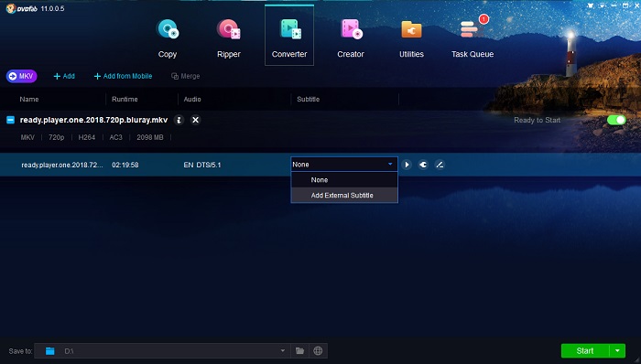This screenshot has height=364, width=641.
Task: Remove the ready.player.one file with X
Action: pyautogui.click(x=196, y=120)
